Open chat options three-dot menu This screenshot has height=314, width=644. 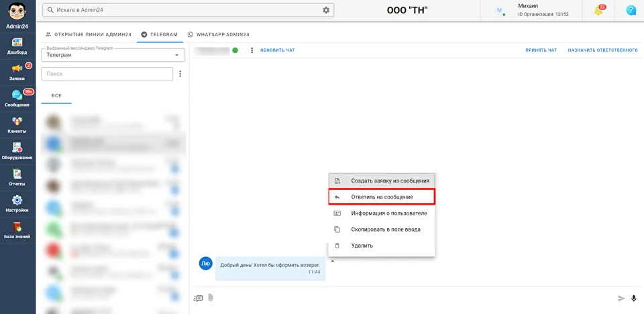pos(252,50)
